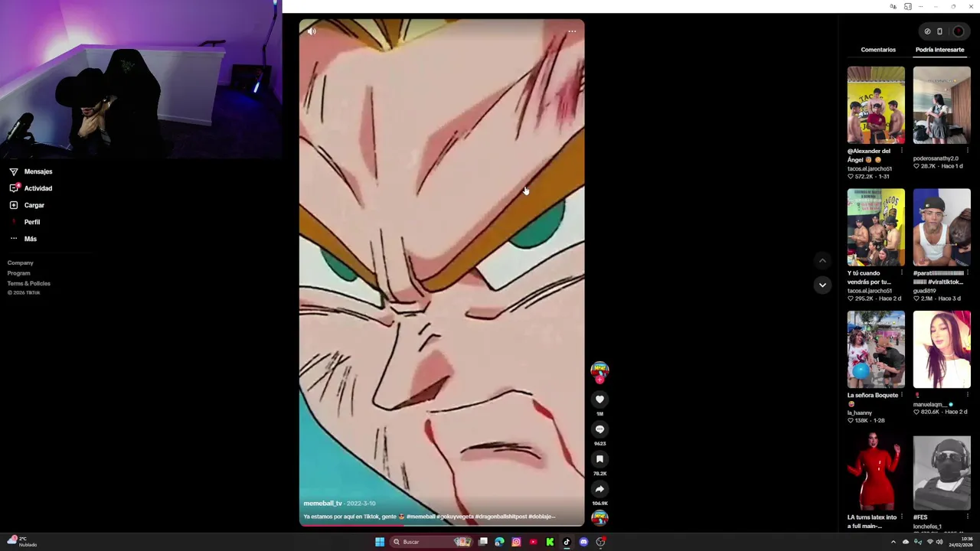Screen dimensions: 980x551
Task: Open options for the 'LA turns latex' card
Action: [902, 517]
